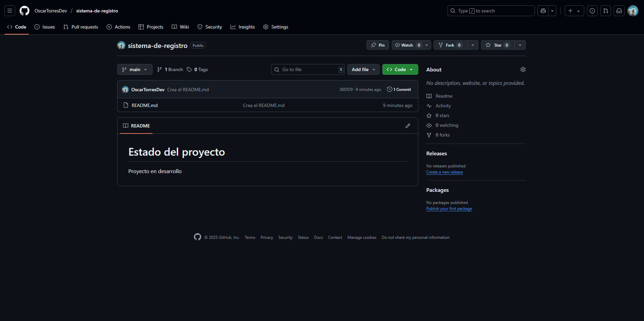Viewport: 644px width, 321px height.
Task: Select the README tab in file viewer
Action: click(136, 126)
